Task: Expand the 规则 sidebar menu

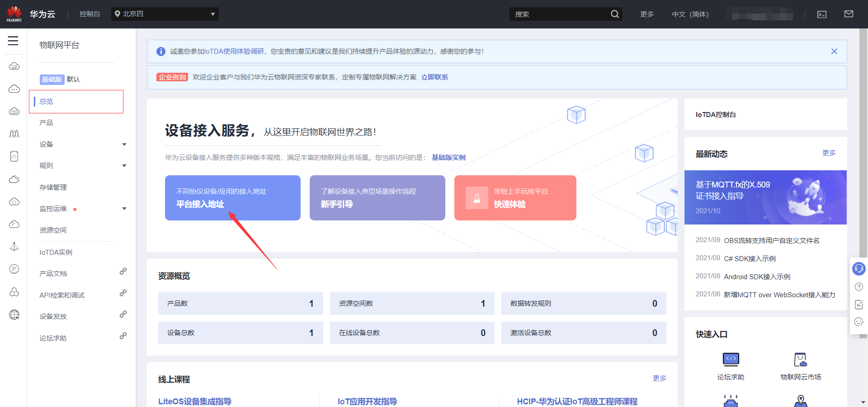Action: click(x=124, y=166)
